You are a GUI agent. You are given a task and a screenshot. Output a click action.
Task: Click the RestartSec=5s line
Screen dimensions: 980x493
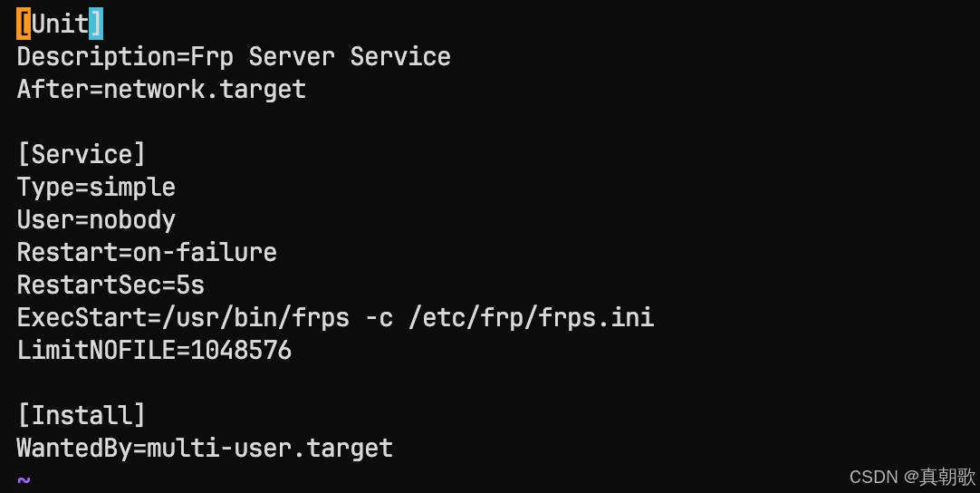[x=110, y=285]
